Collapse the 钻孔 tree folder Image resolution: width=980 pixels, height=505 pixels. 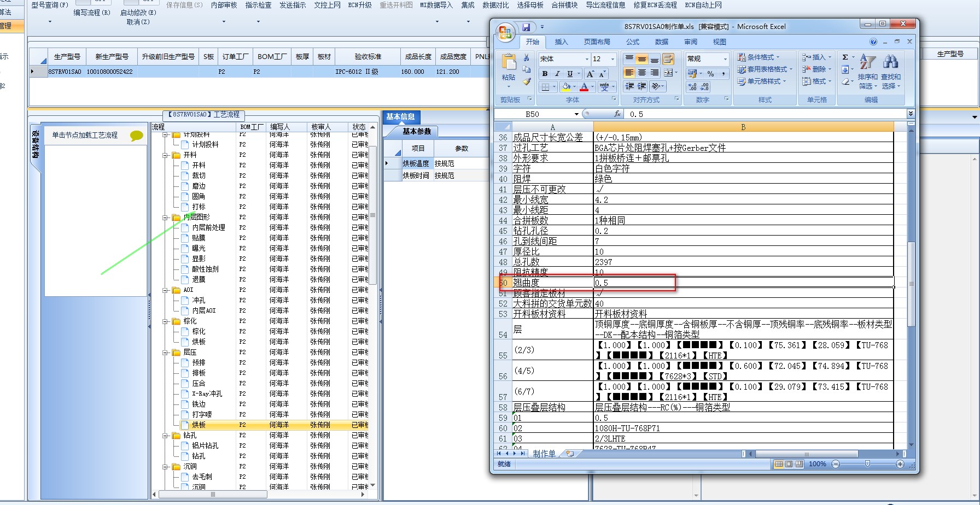(166, 436)
